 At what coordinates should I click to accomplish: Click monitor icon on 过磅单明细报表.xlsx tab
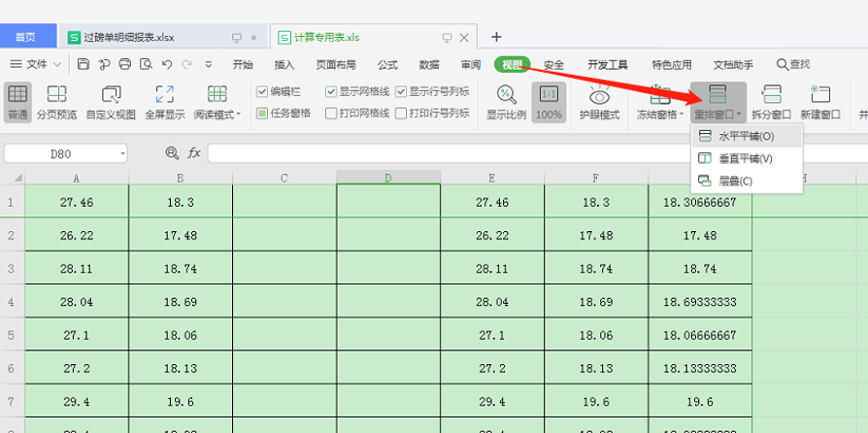237,38
